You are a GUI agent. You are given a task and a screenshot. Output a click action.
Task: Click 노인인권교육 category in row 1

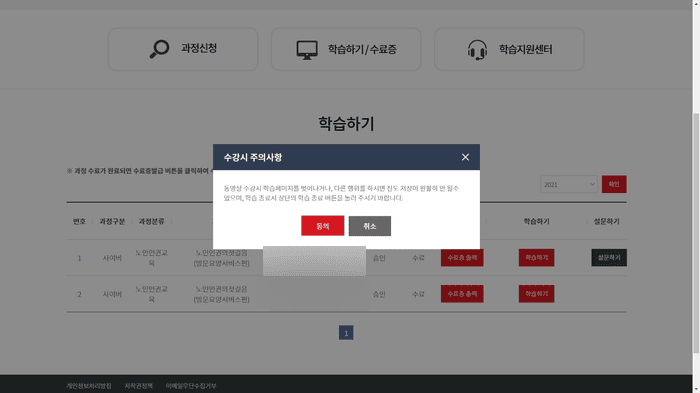(151, 258)
